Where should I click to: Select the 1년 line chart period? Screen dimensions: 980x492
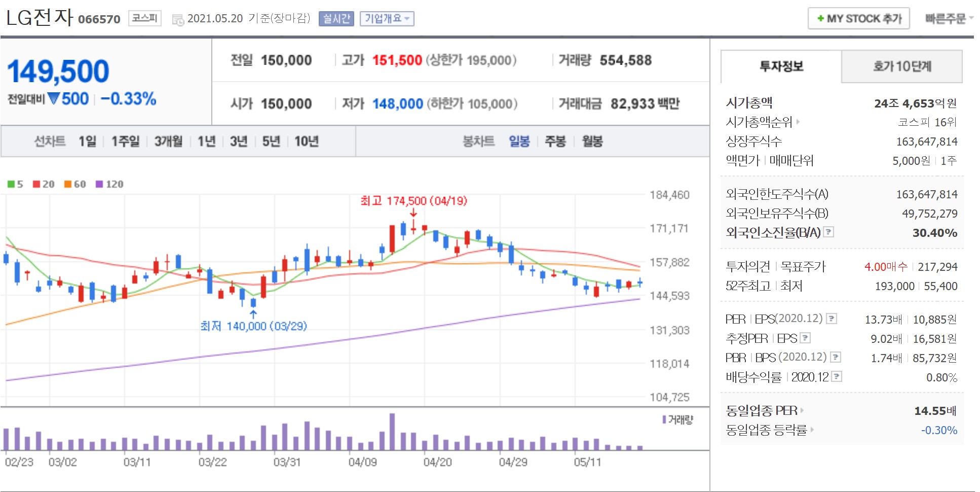click(206, 141)
